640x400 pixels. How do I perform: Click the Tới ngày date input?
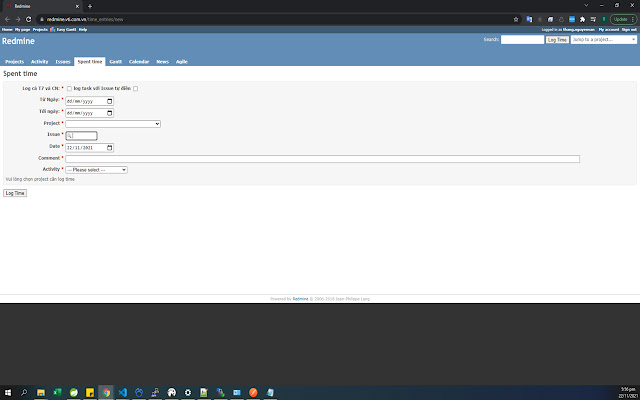click(x=89, y=113)
